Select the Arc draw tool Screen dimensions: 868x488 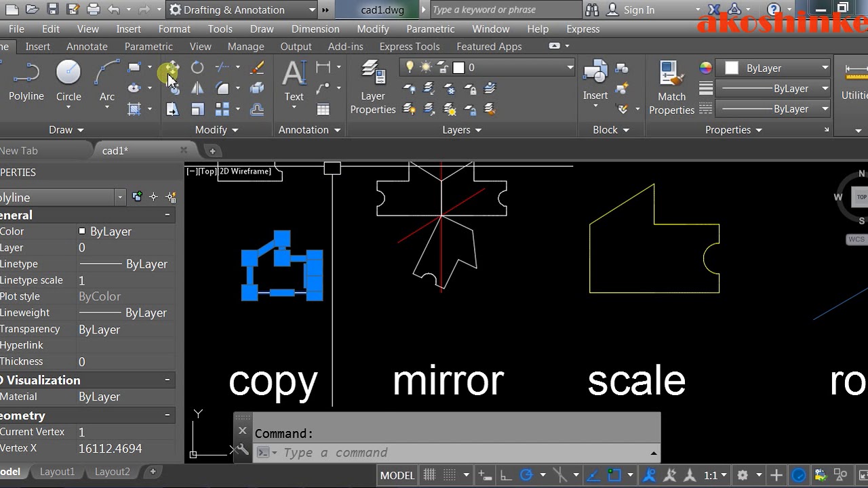click(107, 81)
